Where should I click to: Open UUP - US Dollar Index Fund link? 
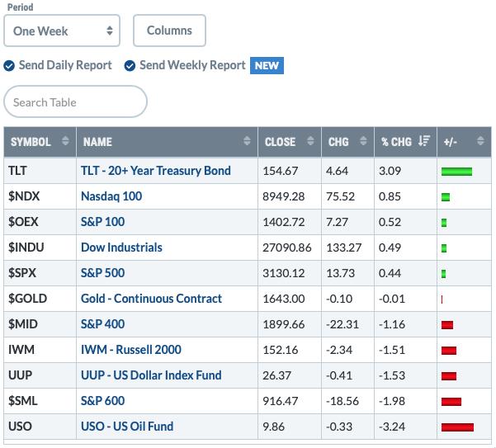tap(151, 375)
